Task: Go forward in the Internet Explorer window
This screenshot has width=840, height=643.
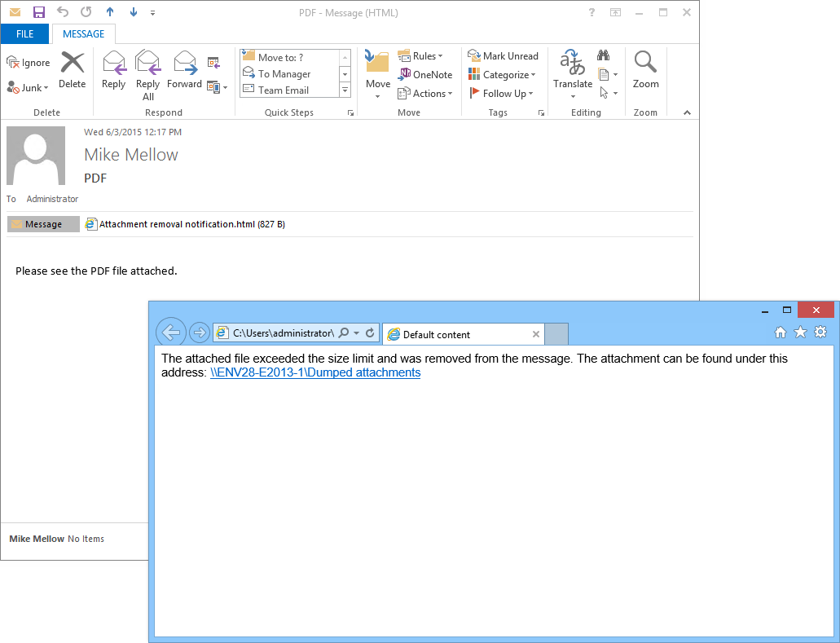Action: [x=200, y=333]
